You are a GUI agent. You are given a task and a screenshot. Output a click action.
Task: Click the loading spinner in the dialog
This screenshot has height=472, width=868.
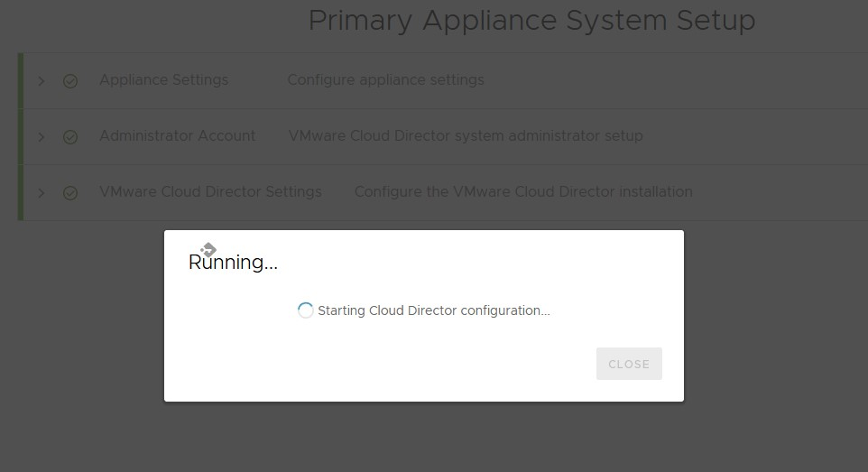305,310
